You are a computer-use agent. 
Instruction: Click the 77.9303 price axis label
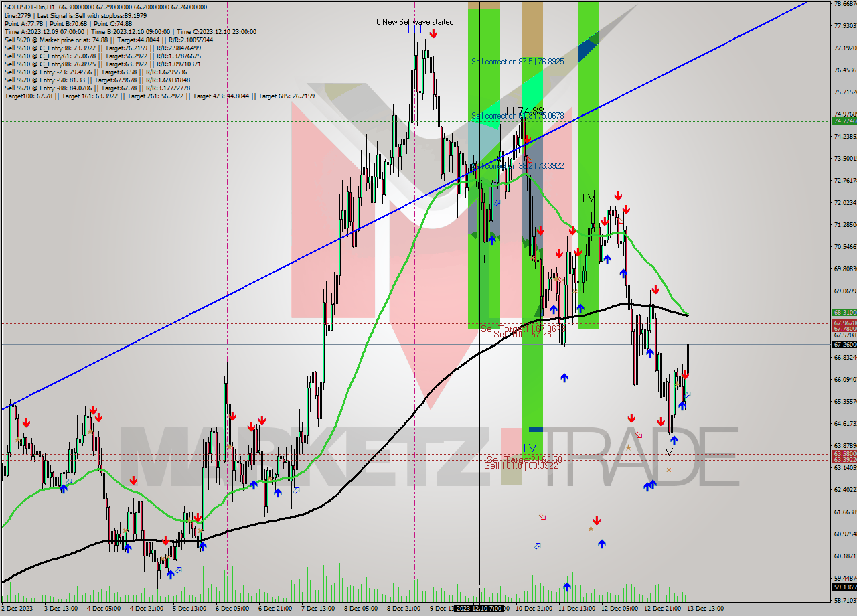coord(845,25)
